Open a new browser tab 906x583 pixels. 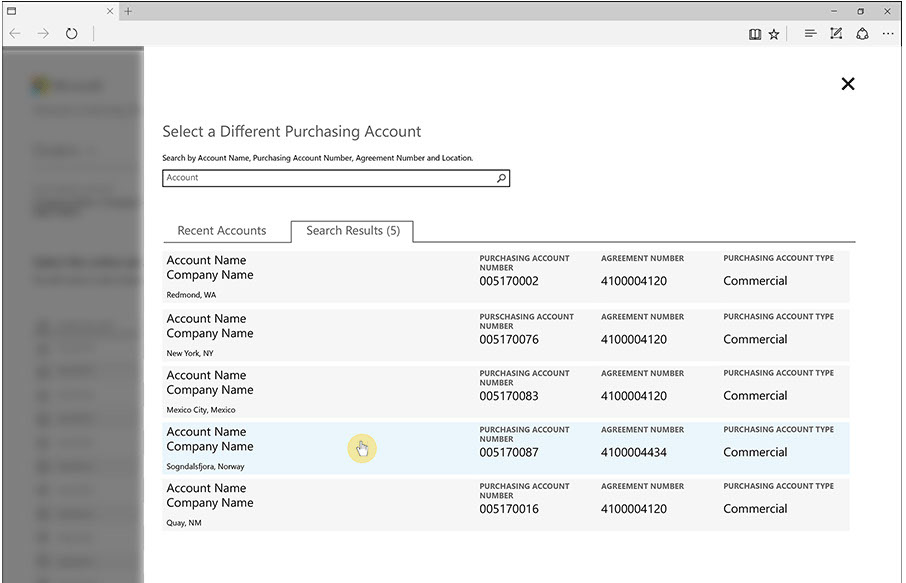(128, 11)
